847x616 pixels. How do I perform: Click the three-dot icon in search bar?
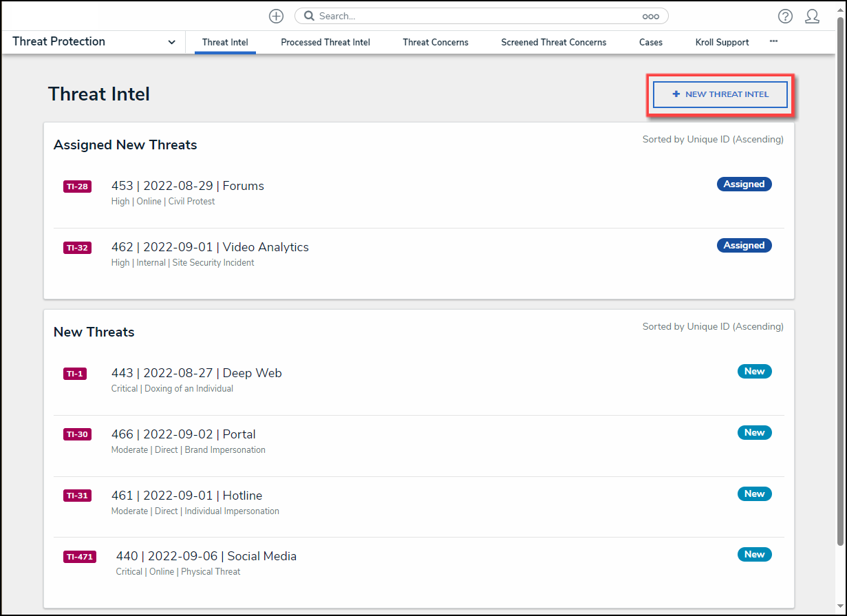point(650,17)
